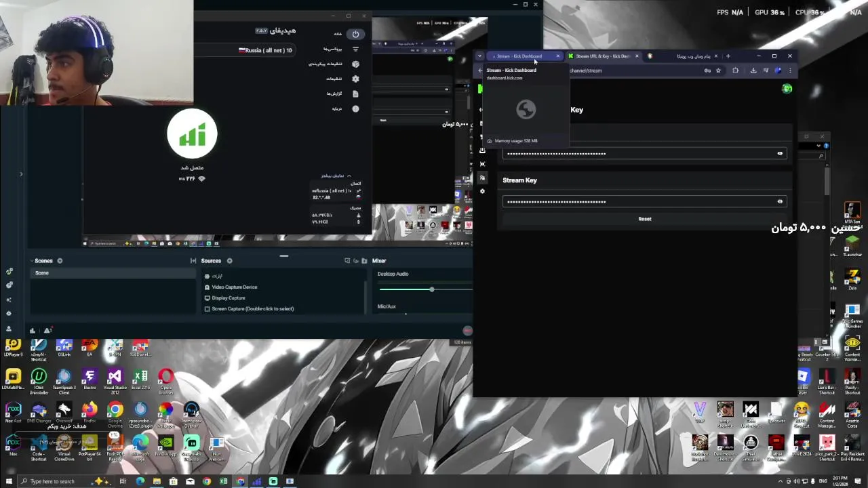Click the Hiddify green connection circle
868x488 pixels.
point(192,134)
